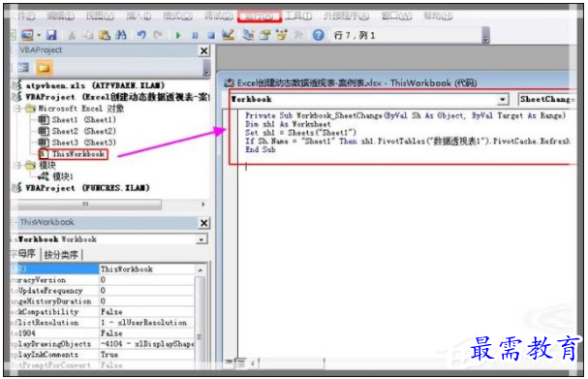Image resolution: width=588 pixels, height=379 pixels.
Task: Click Date1904 property value False
Action: click(146, 333)
